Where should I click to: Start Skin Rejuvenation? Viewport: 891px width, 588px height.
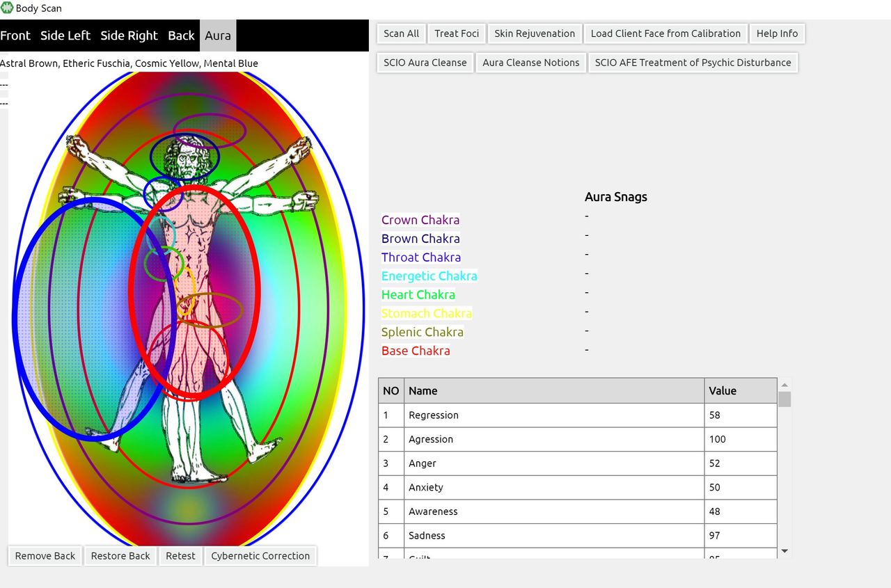click(534, 33)
